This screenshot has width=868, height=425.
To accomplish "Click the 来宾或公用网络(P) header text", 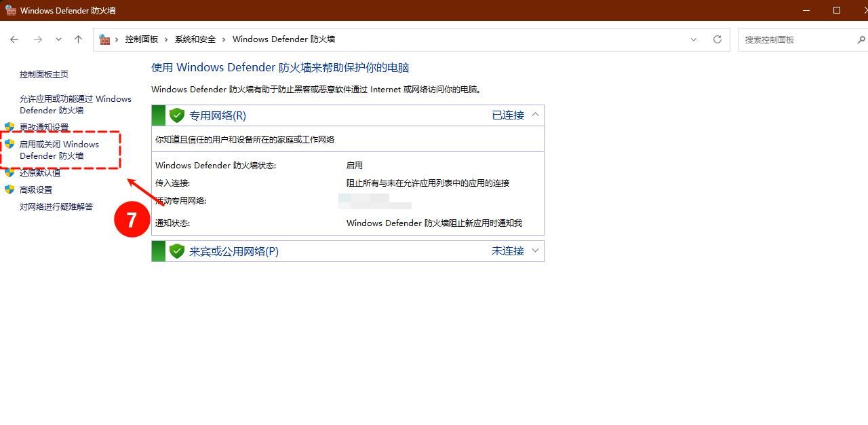I will tap(234, 251).
